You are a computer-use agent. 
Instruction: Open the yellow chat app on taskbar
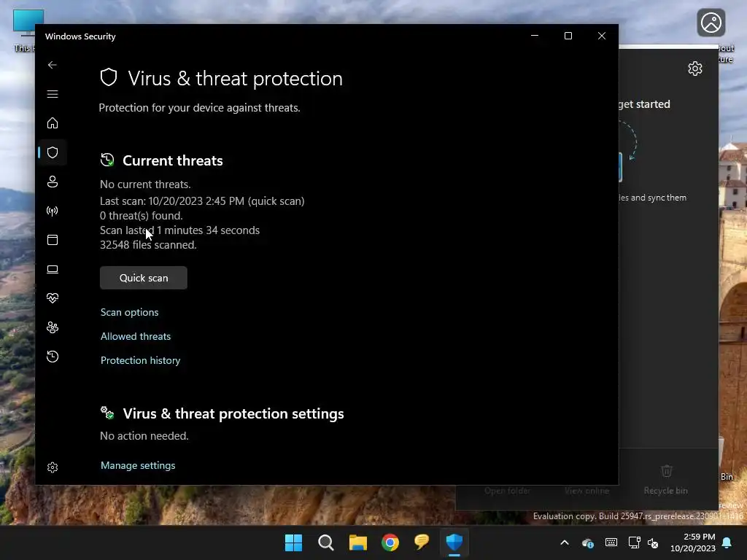(422, 542)
